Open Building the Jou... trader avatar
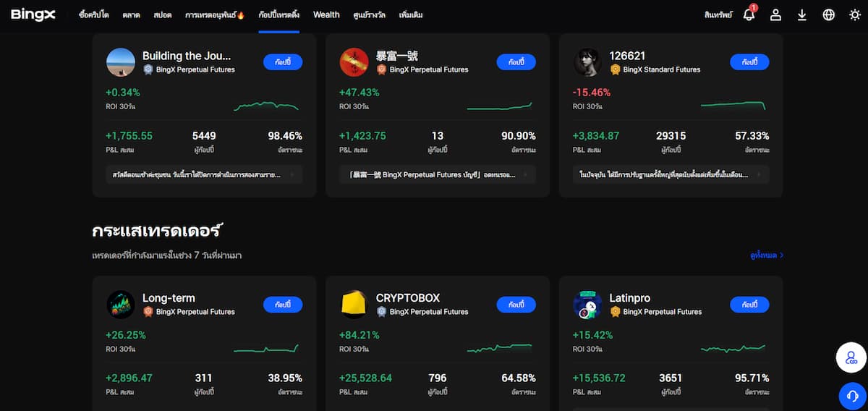Image resolution: width=868 pixels, height=411 pixels. pos(121,62)
